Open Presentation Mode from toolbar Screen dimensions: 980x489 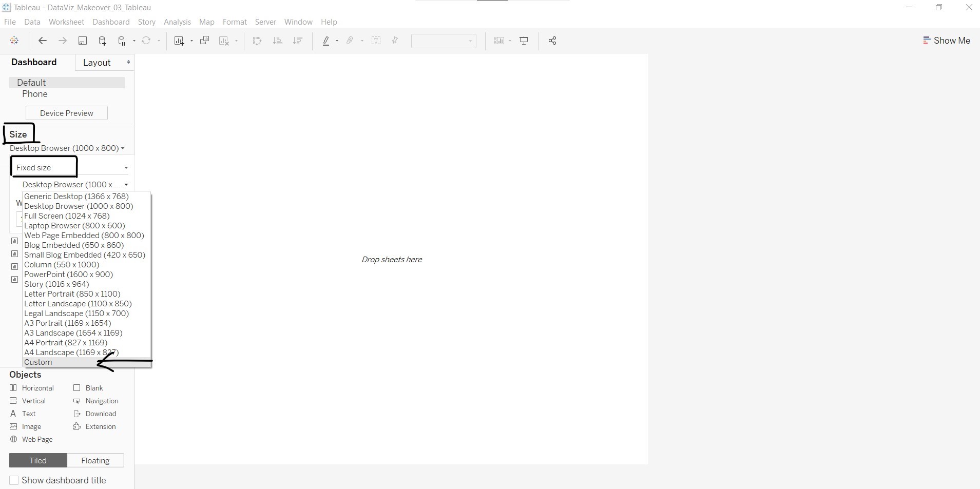pyautogui.click(x=524, y=41)
